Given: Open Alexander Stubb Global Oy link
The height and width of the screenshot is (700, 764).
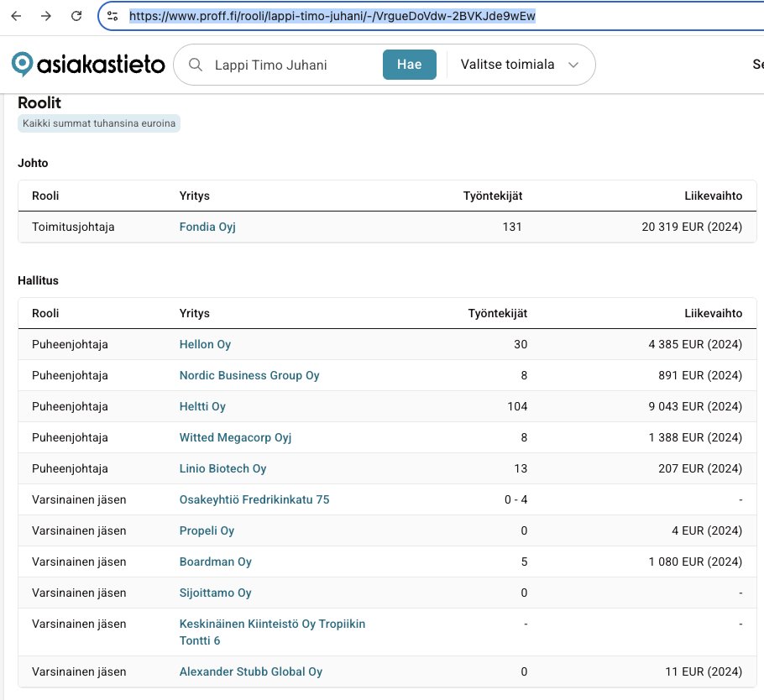Looking at the screenshot, I should tap(250, 671).
